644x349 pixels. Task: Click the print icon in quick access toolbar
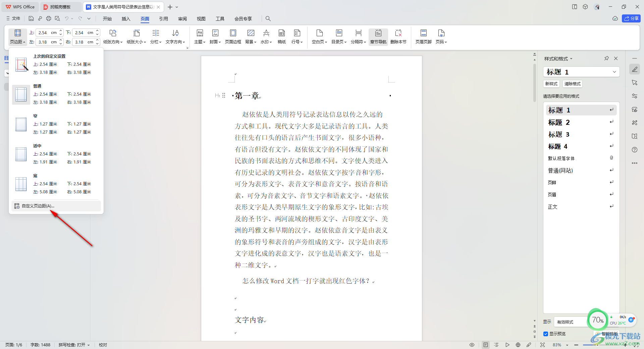click(49, 18)
